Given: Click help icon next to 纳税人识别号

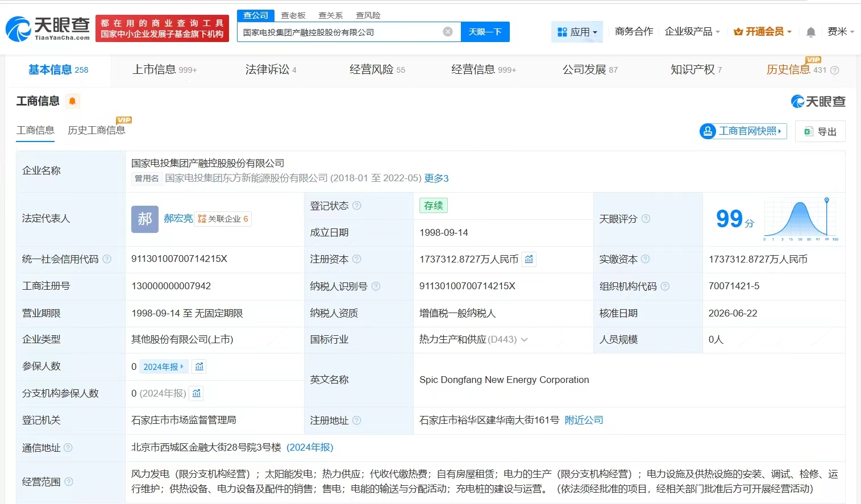Looking at the screenshot, I should coord(376,286).
